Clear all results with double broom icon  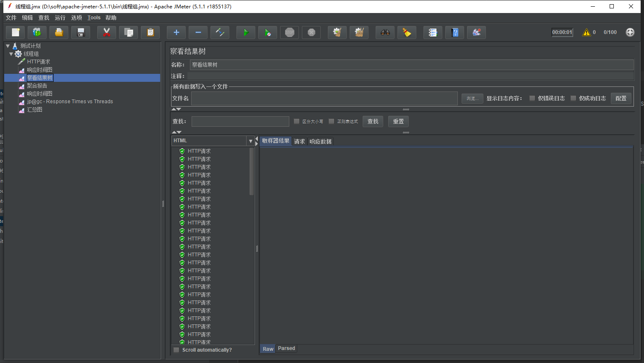[359, 32]
